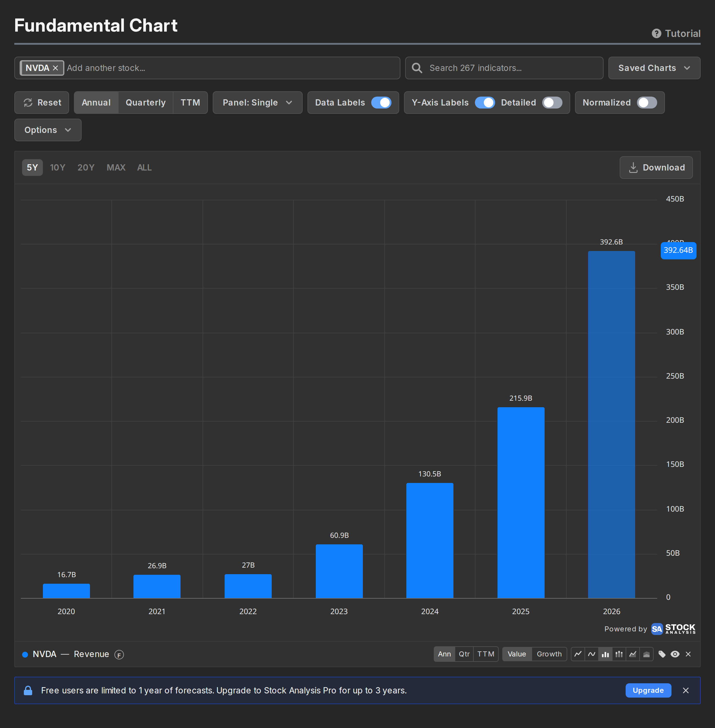The width and height of the screenshot is (715, 728).
Task: Click the search magnifier icon
Action: click(x=417, y=68)
